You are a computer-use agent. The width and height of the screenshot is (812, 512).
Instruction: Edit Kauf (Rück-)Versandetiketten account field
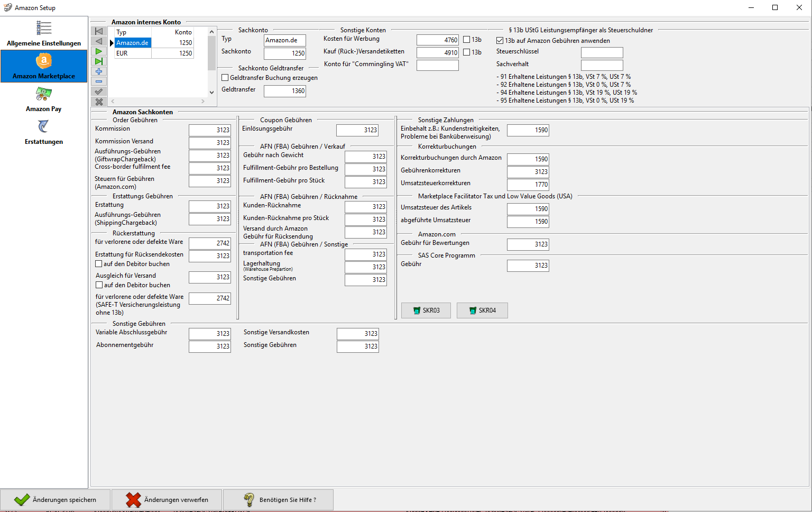click(438, 53)
